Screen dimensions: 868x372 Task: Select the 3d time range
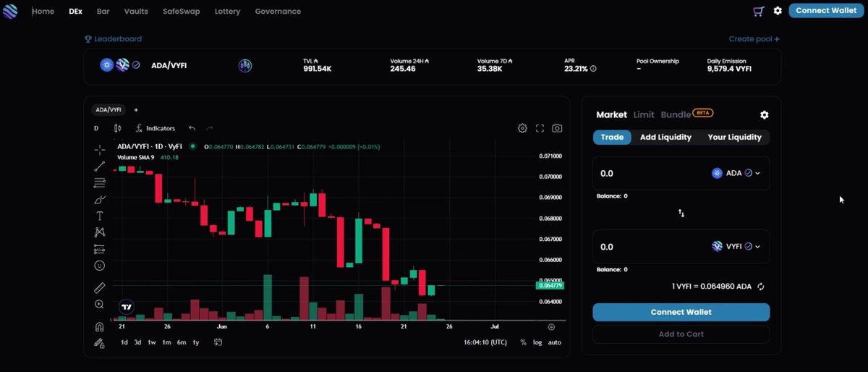pyautogui.click(x=137, y=342)
